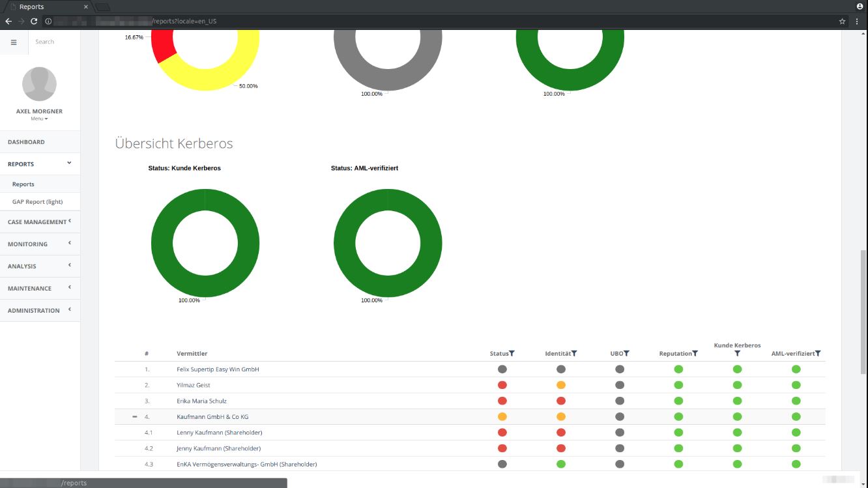This screenshot has width=868, height=488.
Task: Click the Axel Morgner profile avatar
Action: click(x=39, y=83)
